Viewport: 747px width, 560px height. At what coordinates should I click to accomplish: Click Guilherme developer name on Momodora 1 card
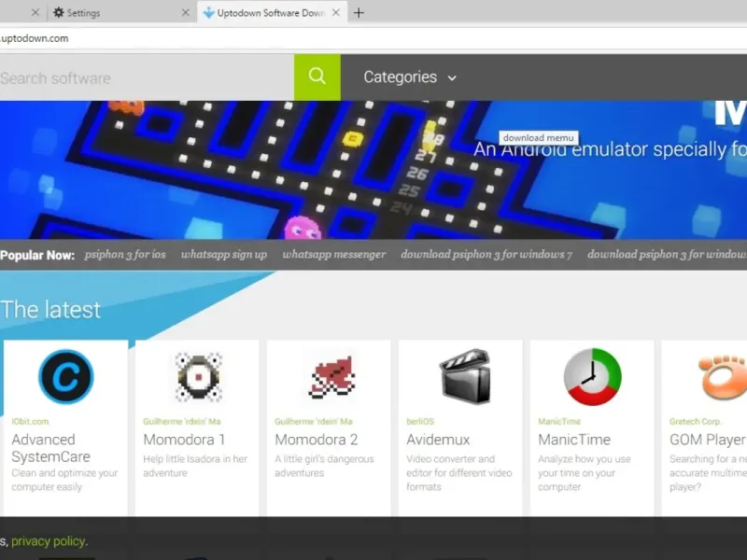[x=182, y=422]
